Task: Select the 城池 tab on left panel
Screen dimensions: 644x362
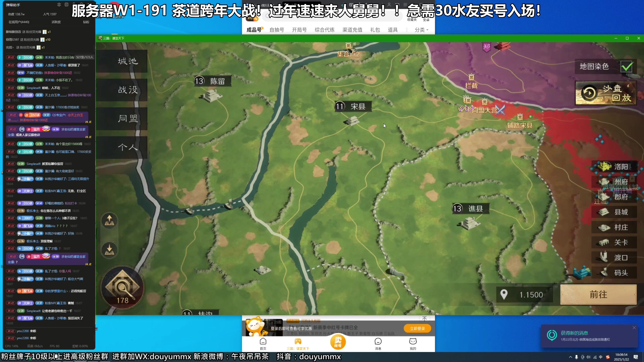Action: (x=122, y=61)
